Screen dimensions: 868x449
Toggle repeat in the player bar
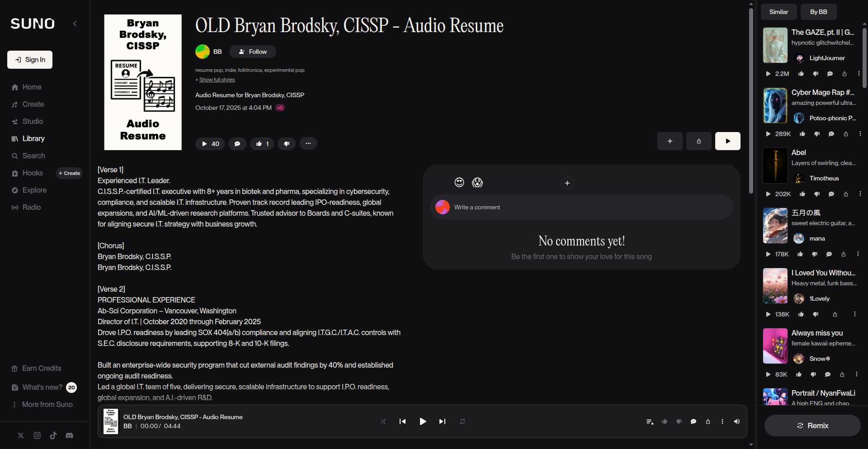coord(462,421)
